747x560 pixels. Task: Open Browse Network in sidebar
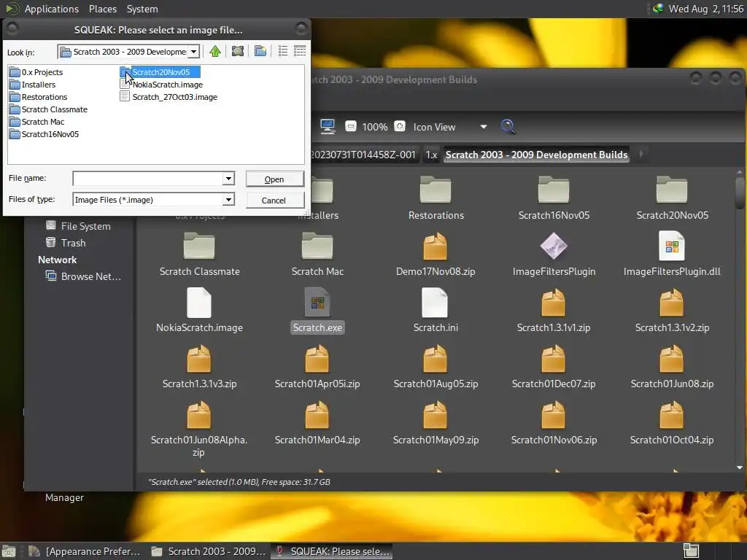(x=83, y=276)
